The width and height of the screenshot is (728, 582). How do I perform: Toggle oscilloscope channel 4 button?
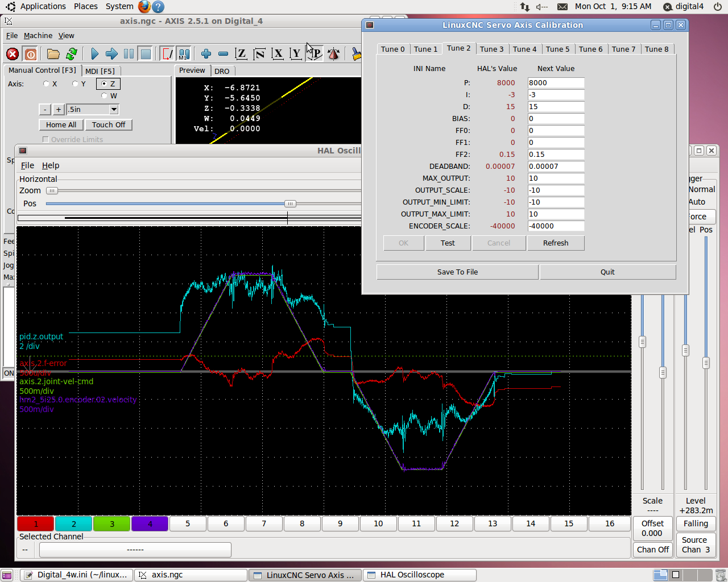click(150, 524)
